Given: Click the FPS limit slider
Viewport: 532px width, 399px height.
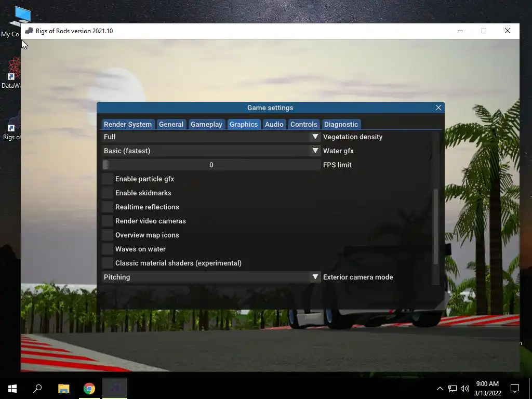Looking at the screenshot, I should point(211,165).
